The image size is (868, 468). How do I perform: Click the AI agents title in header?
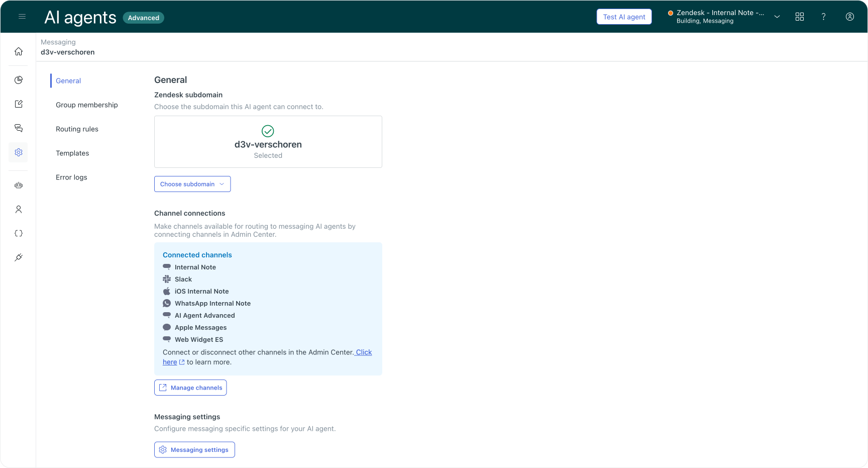[80, 17]
